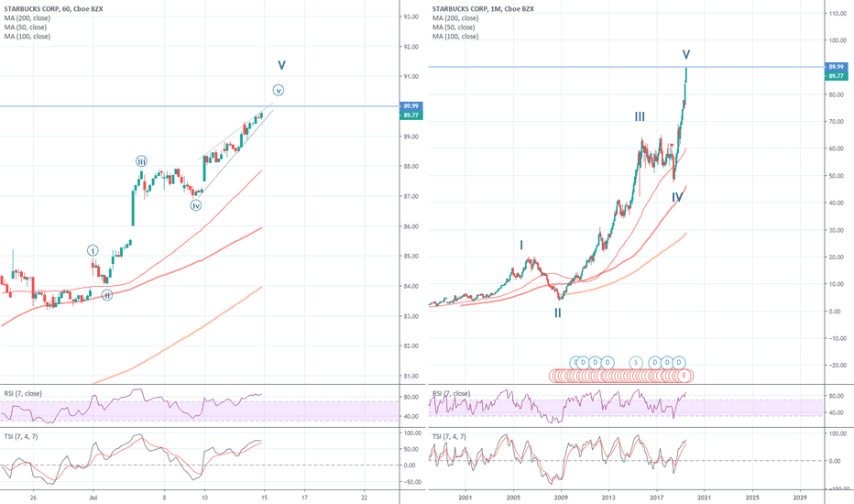The image size is (854, 504).
Task: Click MA (50, close) legend in monthly chart
Action: click(x=454, y=27)
